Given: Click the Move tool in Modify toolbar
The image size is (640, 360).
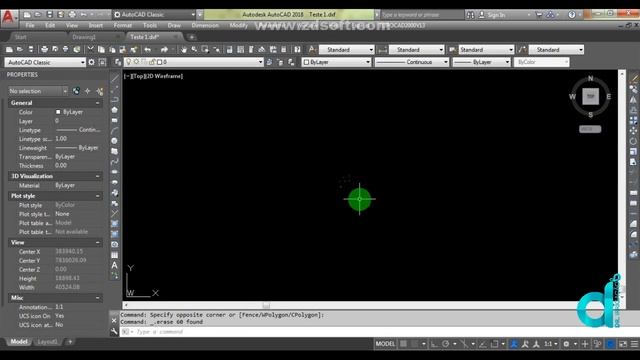Looking at the screenshot, I should [x=633, y=131].
